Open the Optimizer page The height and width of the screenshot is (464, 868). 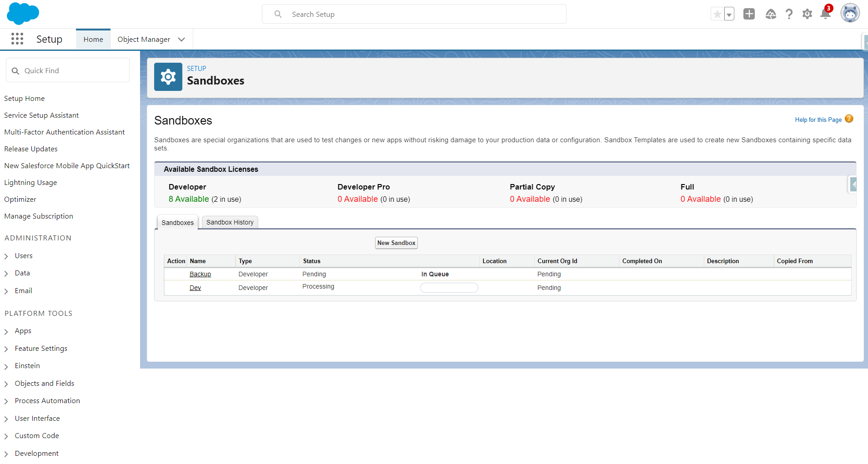click(20, 200)
